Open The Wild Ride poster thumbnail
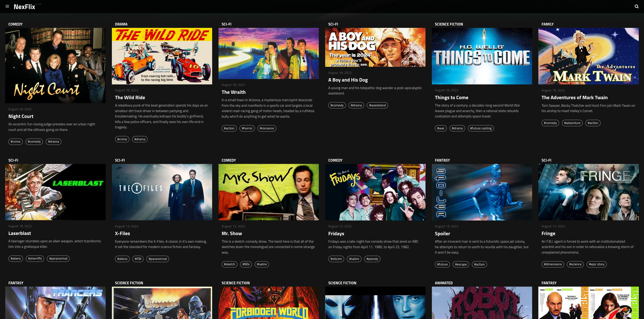The image size is (644, 319). [162, 56]
